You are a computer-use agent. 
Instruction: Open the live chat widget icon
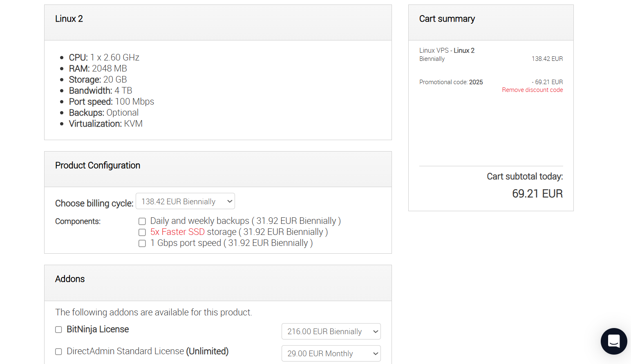pyautogui.click(x=614, y=341)
